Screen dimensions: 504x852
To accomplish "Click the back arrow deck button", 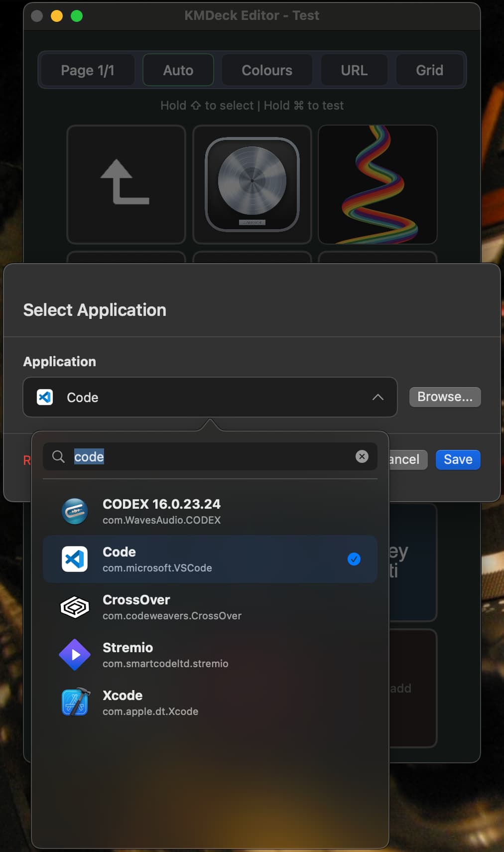I will click(x=126, y=184).
